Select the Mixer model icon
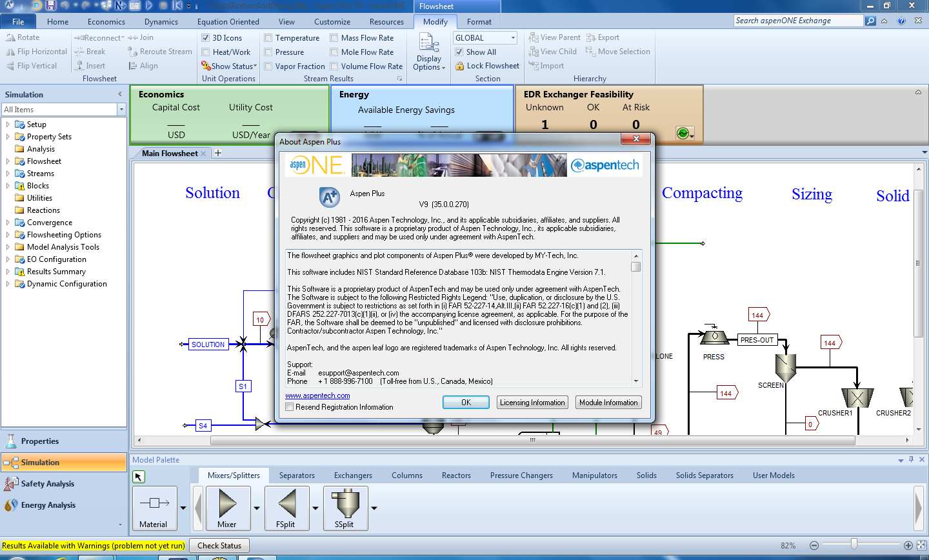 tap(227, 508)
